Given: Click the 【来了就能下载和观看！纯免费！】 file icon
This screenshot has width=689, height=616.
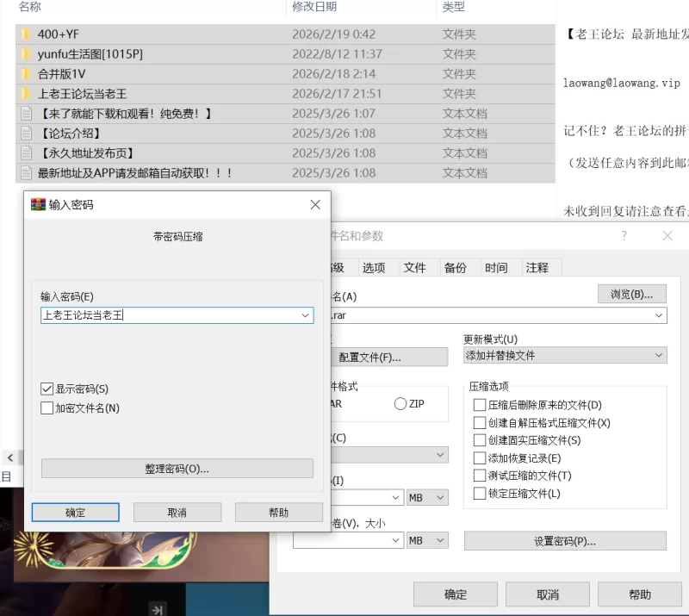Looking at the screenshot, I should (27, 114).
